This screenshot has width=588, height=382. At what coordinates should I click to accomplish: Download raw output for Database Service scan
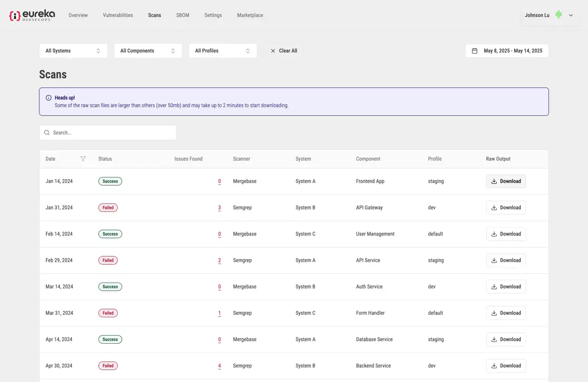point(506,339)
